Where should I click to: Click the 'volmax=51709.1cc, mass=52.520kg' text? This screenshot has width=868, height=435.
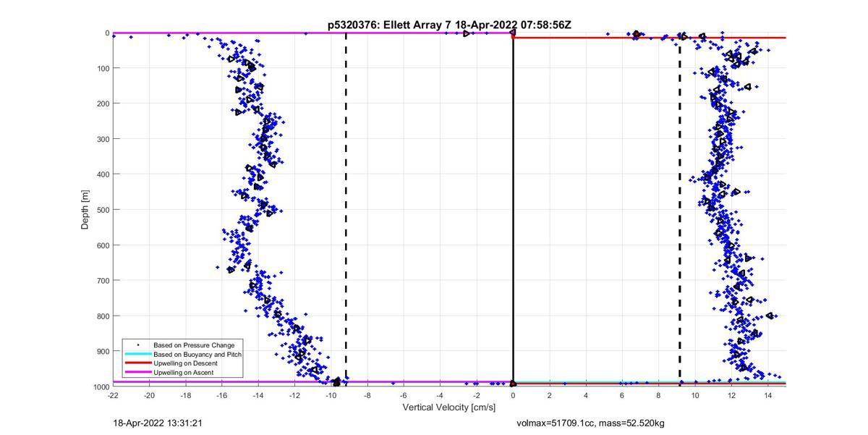tap(591, 423)
